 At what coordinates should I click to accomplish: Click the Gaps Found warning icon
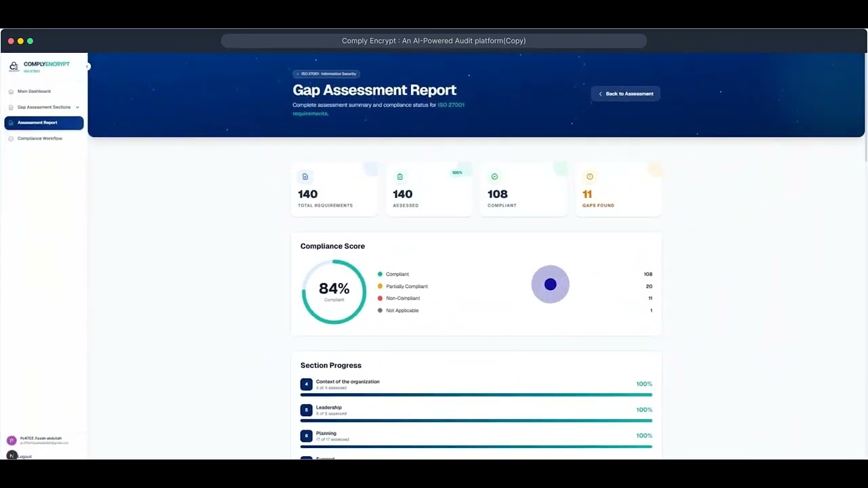589,177
